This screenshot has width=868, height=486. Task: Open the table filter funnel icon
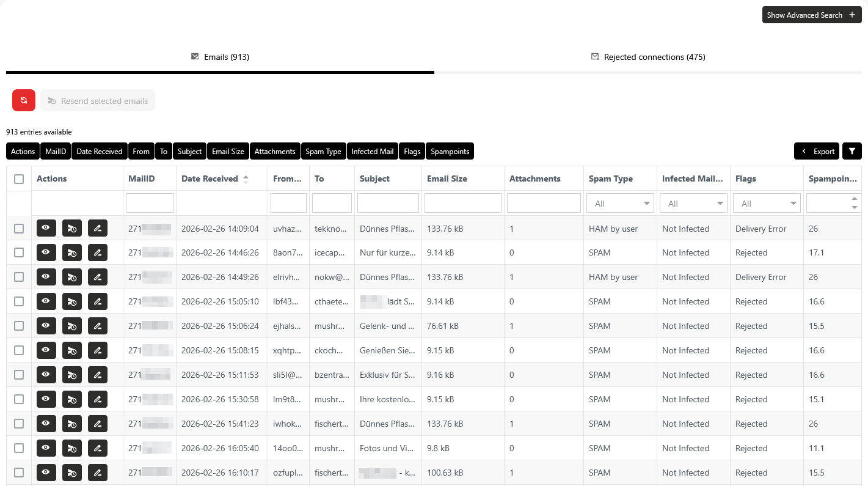852,151
